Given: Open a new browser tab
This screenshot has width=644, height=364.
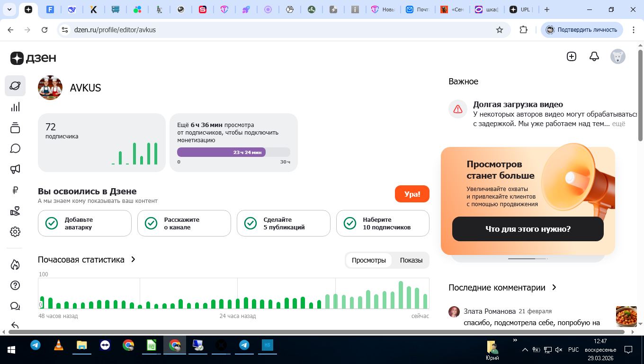Looking at the screenshot, I should (547, 9).
